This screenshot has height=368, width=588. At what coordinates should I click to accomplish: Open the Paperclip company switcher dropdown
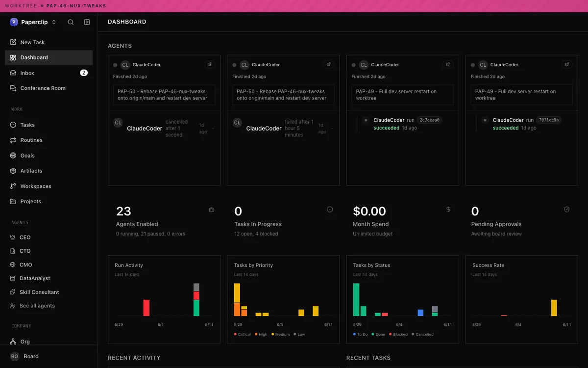(33, 22)
